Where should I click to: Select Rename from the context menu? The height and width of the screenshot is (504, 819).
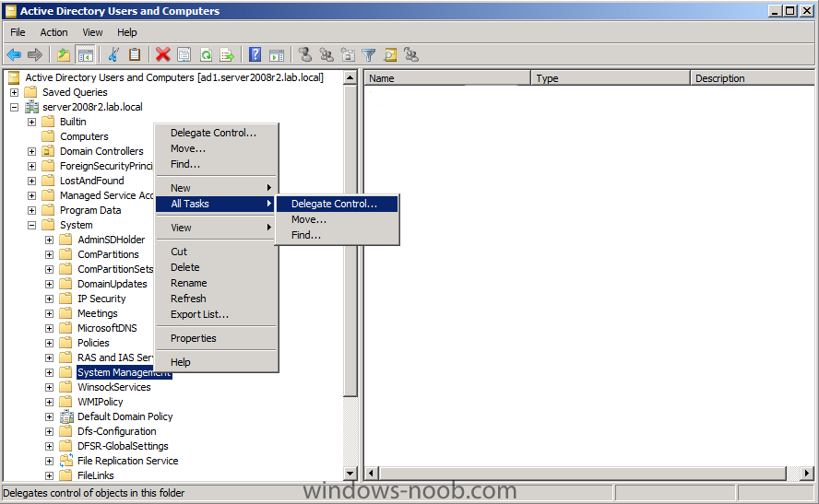pos(216,283)
